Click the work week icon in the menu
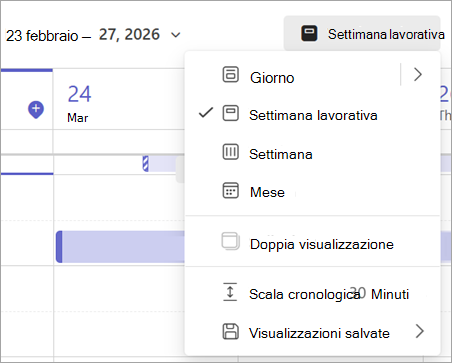Viewport: 452px width, 363px height. [230, 113]
